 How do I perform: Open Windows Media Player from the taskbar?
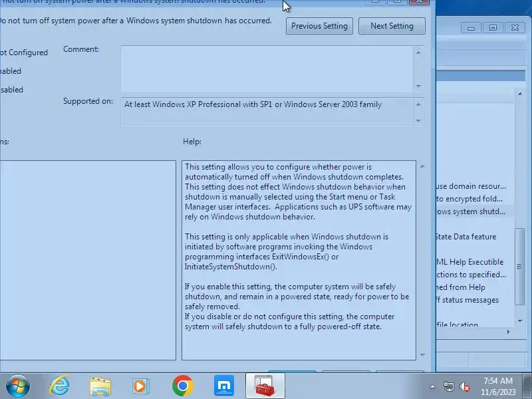tap(140, 386)
